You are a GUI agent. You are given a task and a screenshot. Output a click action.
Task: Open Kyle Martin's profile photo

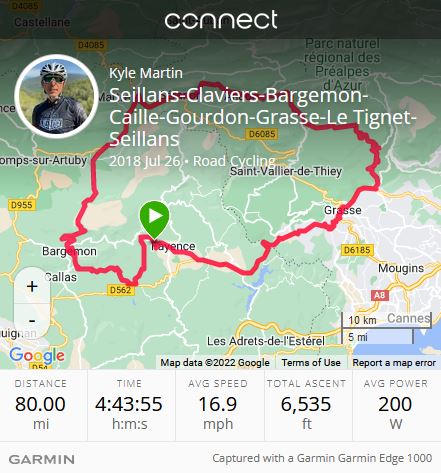pyautogui.click(x=56, y=96)
